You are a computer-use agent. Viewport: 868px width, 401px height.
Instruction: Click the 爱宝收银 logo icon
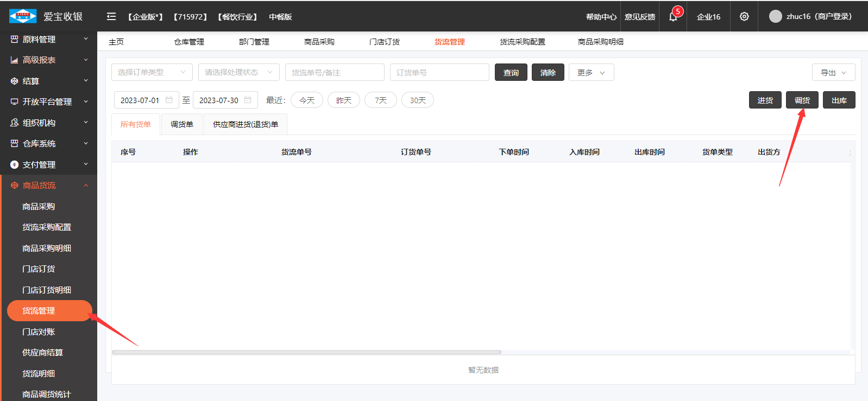pos(23,16)
